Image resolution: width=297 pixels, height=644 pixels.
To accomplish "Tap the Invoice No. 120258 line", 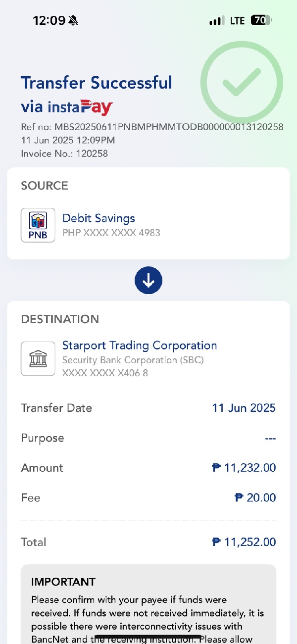I will coord(64,153).
